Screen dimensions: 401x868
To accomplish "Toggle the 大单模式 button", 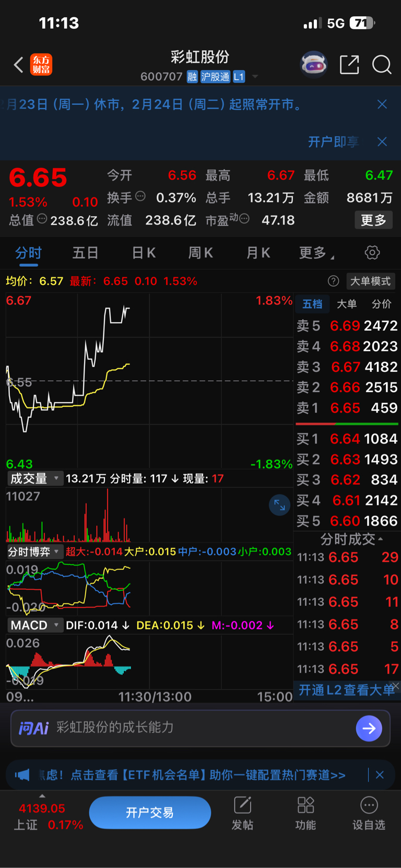I will point(370,281).
